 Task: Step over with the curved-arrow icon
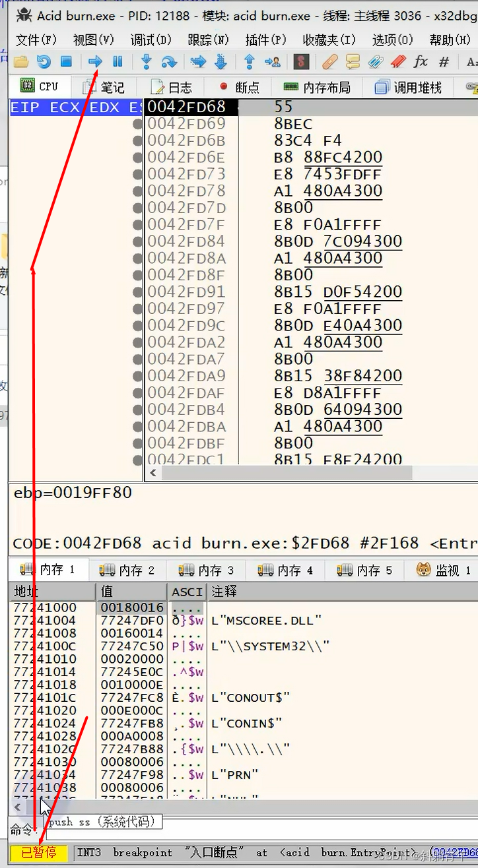point(169,62)
